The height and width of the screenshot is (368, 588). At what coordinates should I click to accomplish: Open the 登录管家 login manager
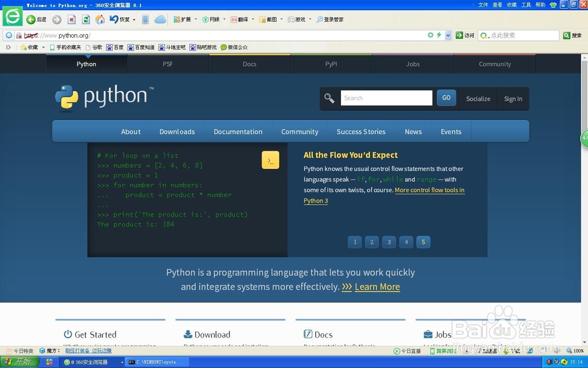pos(330,19)
